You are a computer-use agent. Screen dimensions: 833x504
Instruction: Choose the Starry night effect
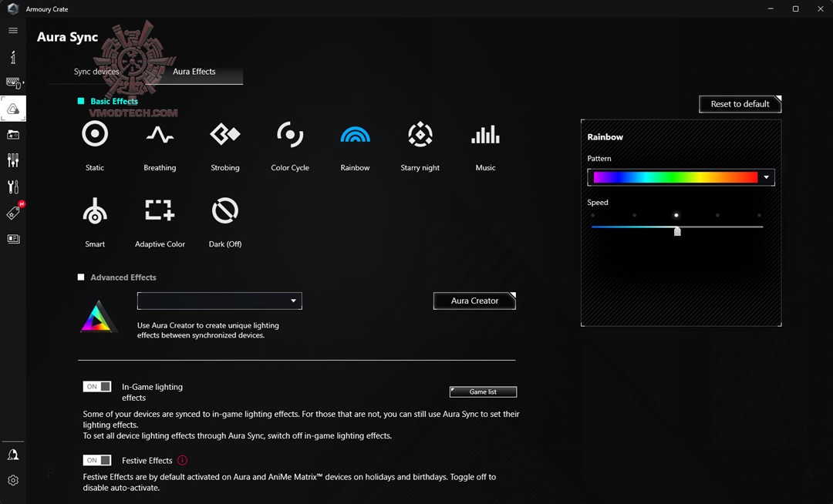click(420, 134)
